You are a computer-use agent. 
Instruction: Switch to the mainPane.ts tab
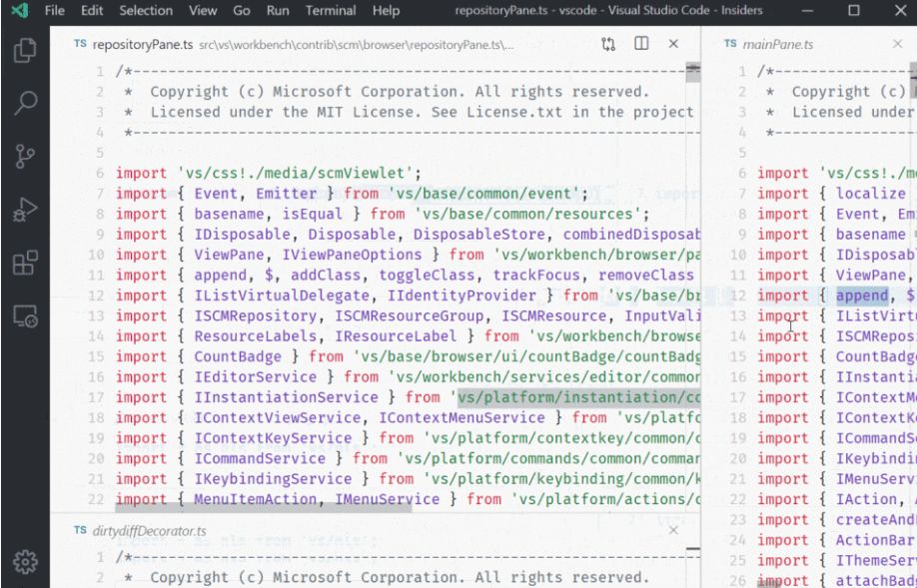click(x=779, y=45)
